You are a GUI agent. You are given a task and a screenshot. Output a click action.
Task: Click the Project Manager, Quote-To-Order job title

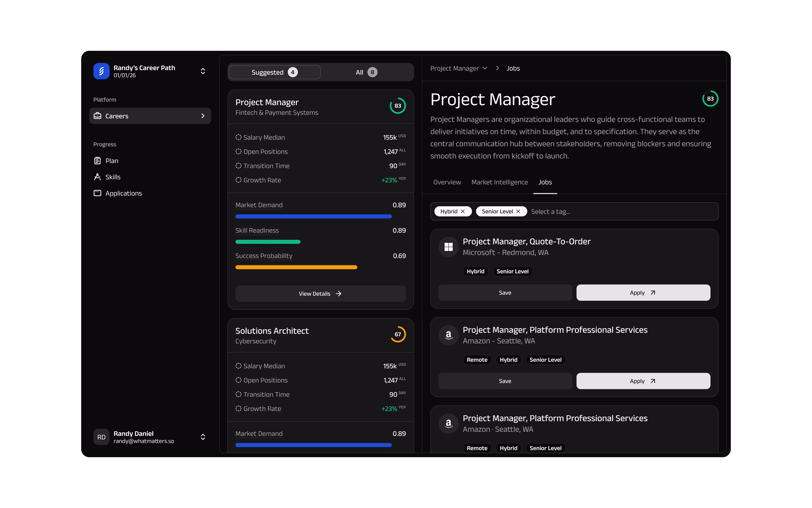pos(526,241)
